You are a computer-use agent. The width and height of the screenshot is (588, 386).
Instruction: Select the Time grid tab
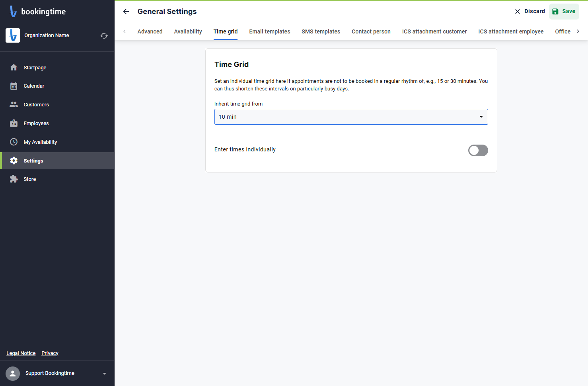(x=226, y=31)
